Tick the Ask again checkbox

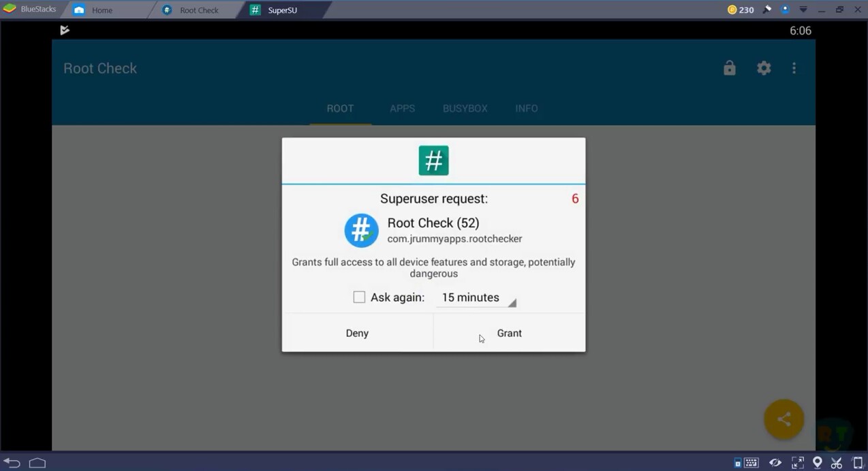359,297
